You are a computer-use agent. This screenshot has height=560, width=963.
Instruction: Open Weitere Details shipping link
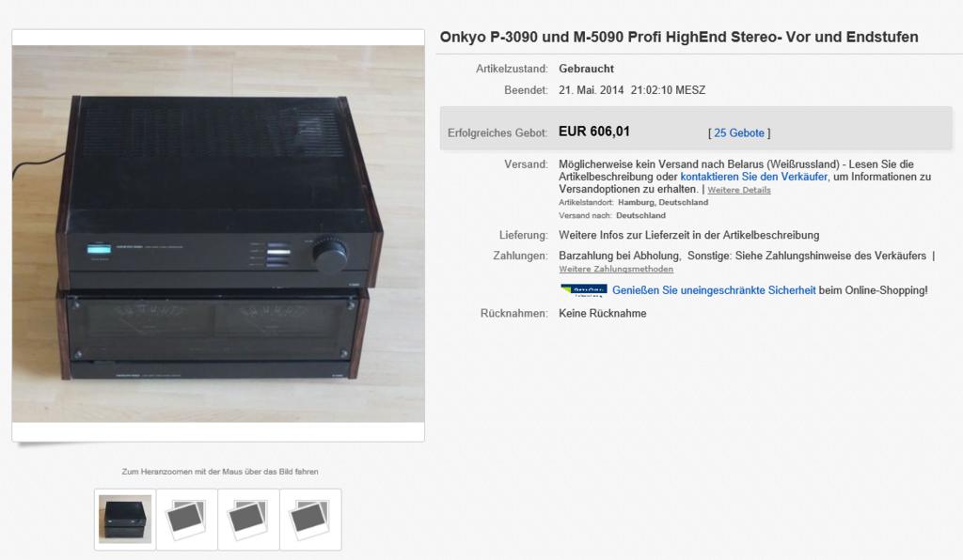[x=739, y=190]
